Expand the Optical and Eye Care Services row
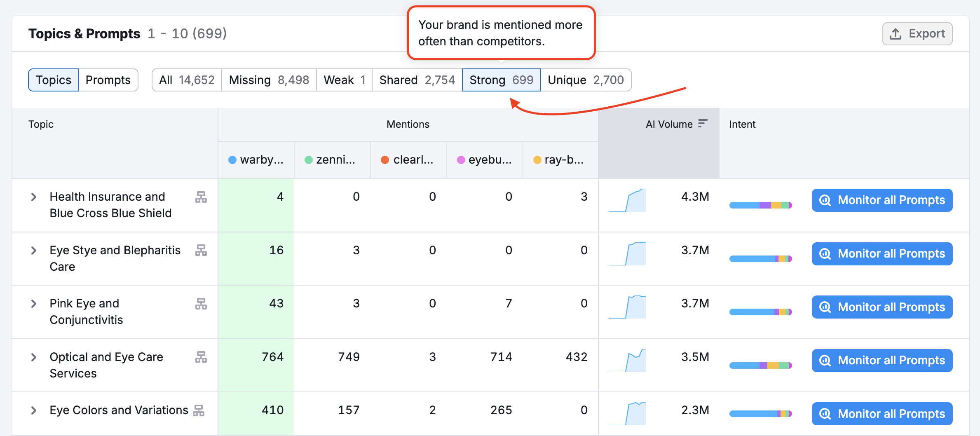 [x=33, y=358]
